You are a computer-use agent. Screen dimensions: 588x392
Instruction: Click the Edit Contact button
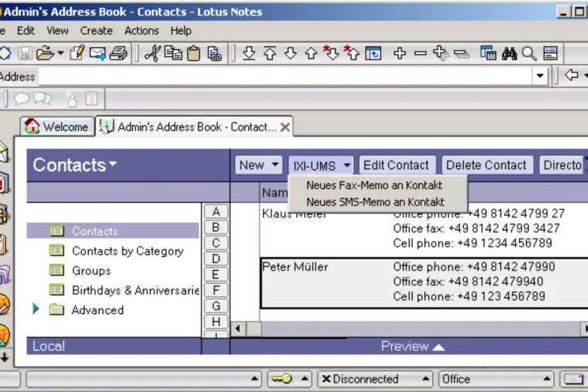pyautogui.click(x=397, y=165)
